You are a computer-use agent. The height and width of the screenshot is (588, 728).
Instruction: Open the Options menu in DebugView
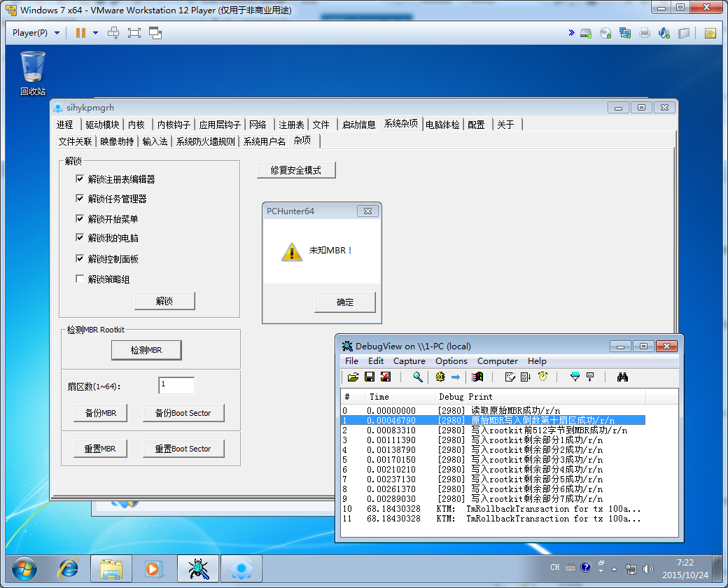click(x=451, y=361)
